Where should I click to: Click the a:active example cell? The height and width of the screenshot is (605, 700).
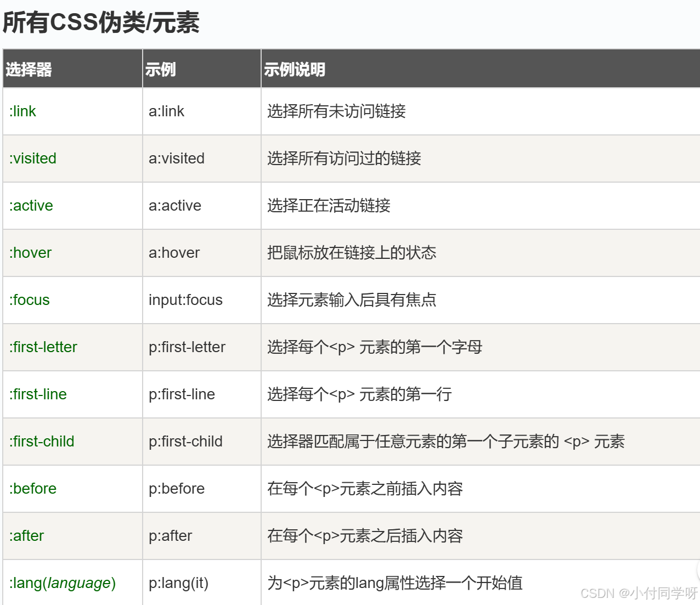click(202, 206)
